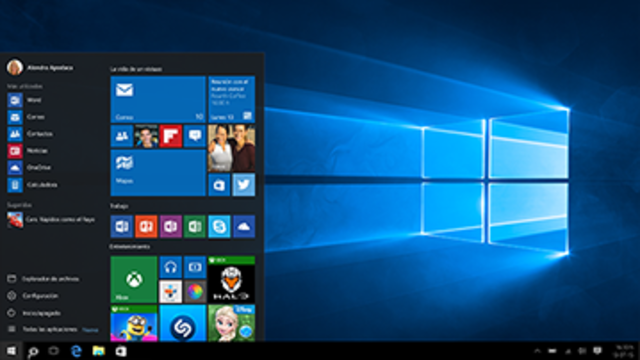Viewport: 640px width, 360px height.
Task: Open the Mapas tile
Action: point(158,173)
